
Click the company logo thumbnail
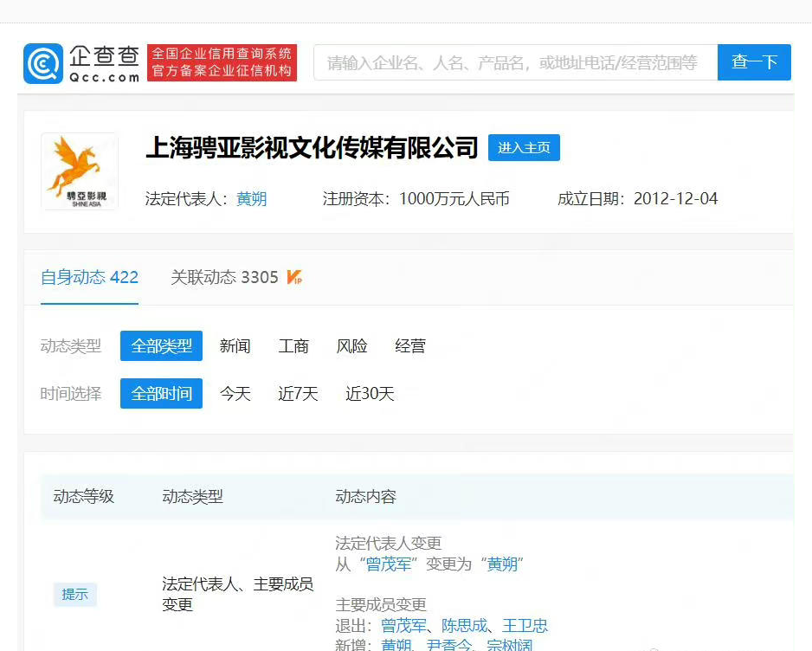[x=79, y=171]
